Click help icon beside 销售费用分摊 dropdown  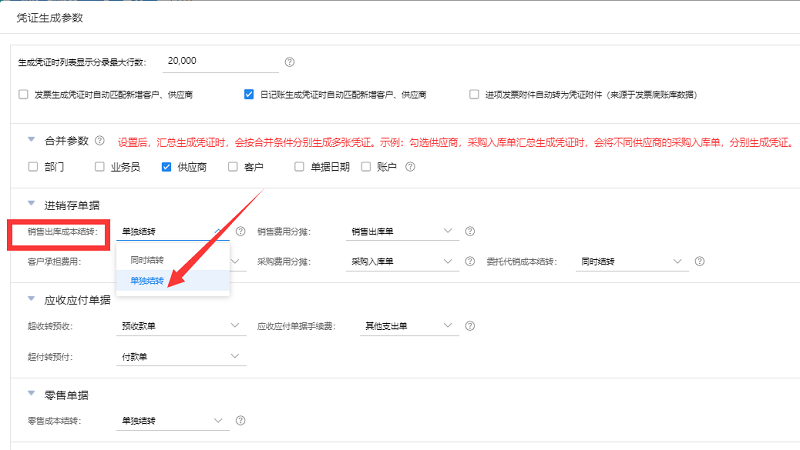[x=470, y=232]
